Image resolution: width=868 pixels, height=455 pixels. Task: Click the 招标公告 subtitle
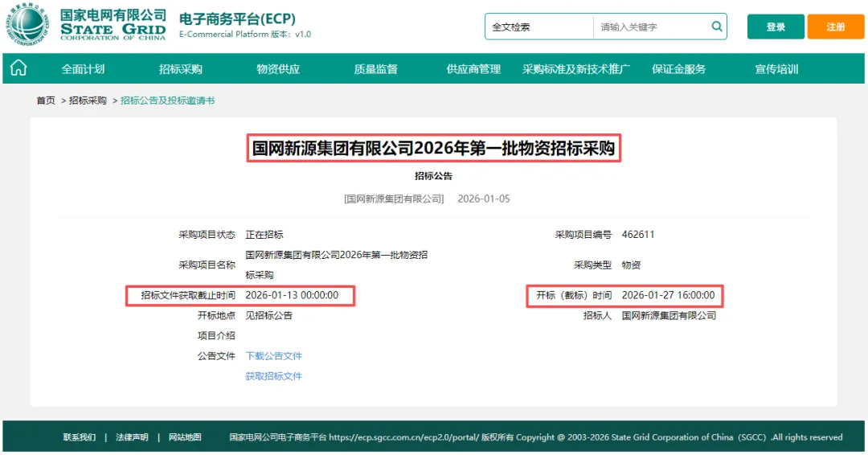[433, 176]
